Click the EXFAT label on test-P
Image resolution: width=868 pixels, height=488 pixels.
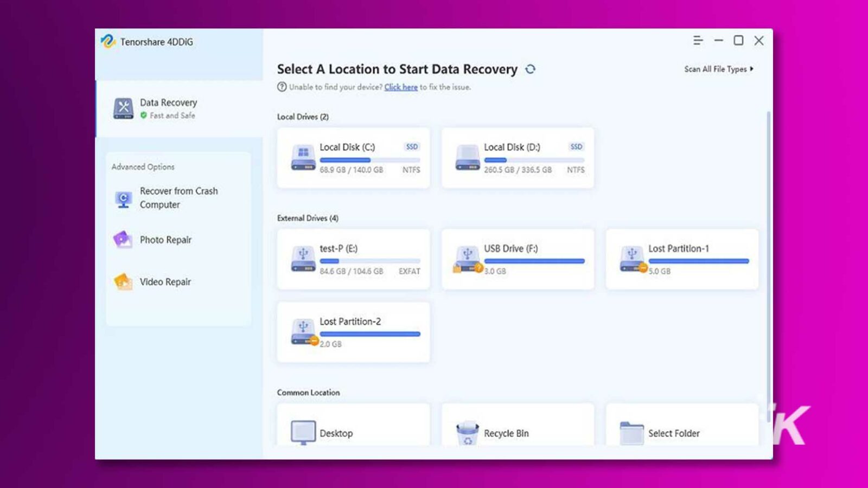(x=410, y=271)
